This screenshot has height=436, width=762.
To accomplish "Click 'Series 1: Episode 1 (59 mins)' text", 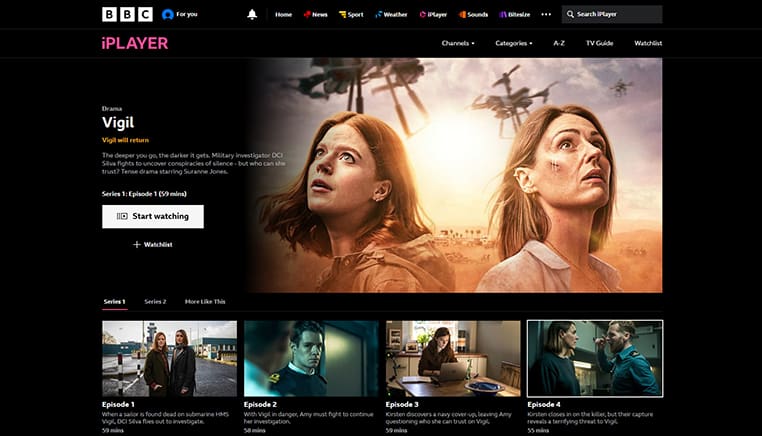I will (144, 193).
